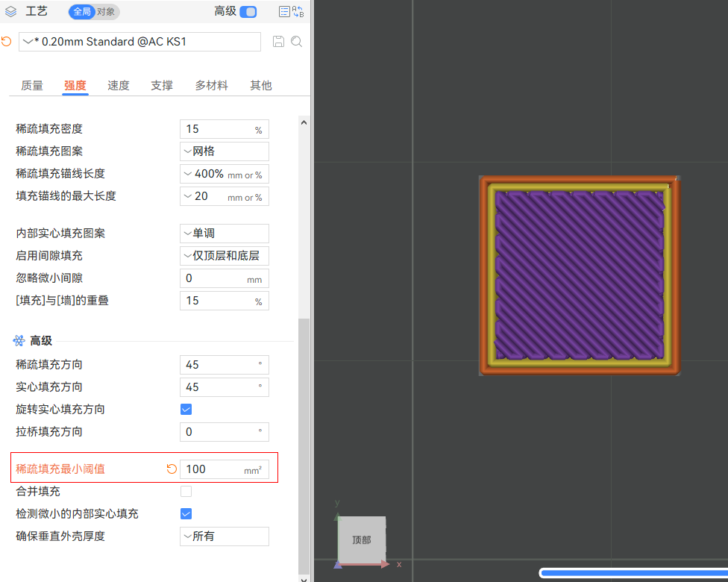This screenshot has height=582, width=728.
Task: Switch to 对象 object mode
Action: (x=107, y=12)
